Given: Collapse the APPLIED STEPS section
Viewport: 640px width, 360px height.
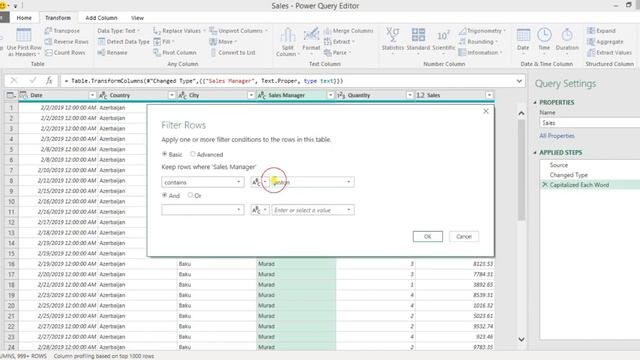Looking at the screenshot, I should pyautogui.click(x=535, y=153).
